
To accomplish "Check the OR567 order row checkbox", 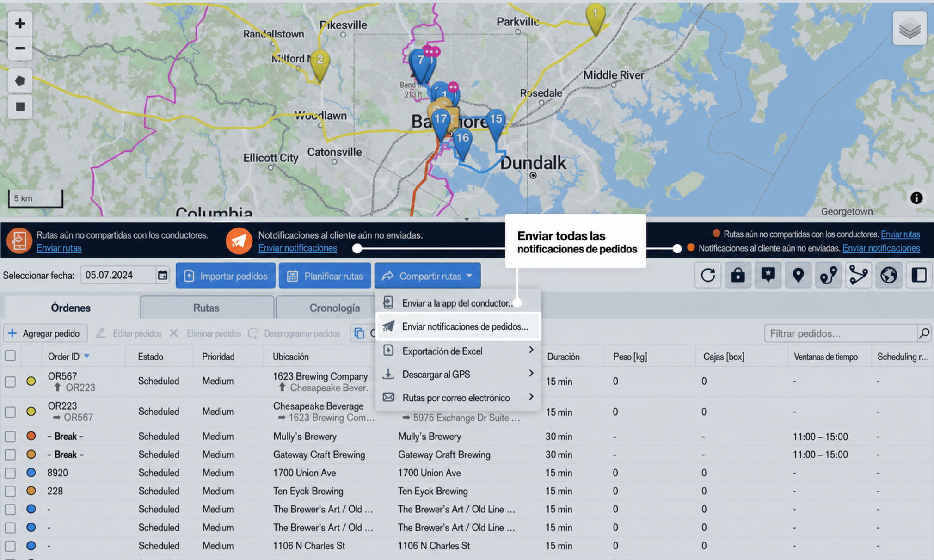I will coord(10,382).
